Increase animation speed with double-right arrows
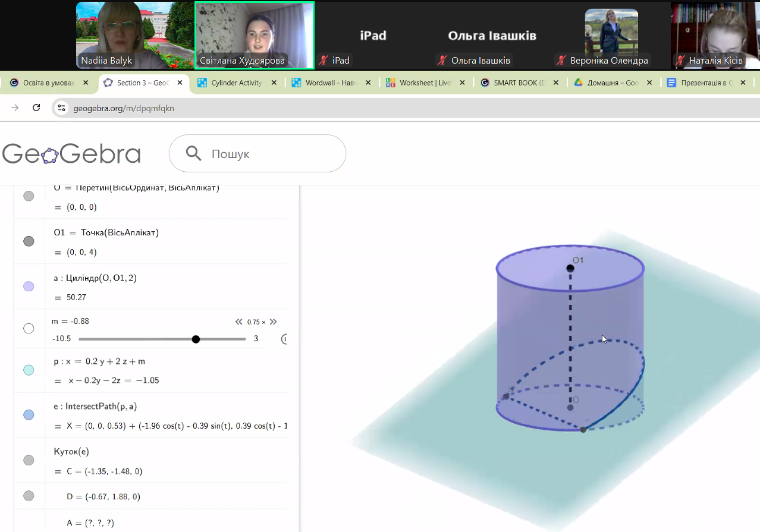Viewport: 760px width, 532px height. click(x=274, y=322)
